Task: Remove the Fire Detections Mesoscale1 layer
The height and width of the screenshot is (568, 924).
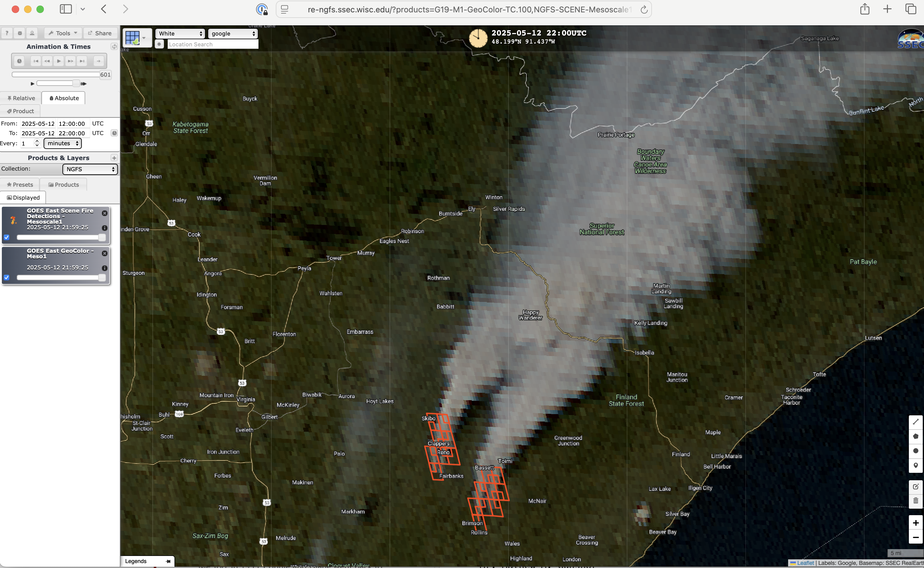Action: [105, 213]
